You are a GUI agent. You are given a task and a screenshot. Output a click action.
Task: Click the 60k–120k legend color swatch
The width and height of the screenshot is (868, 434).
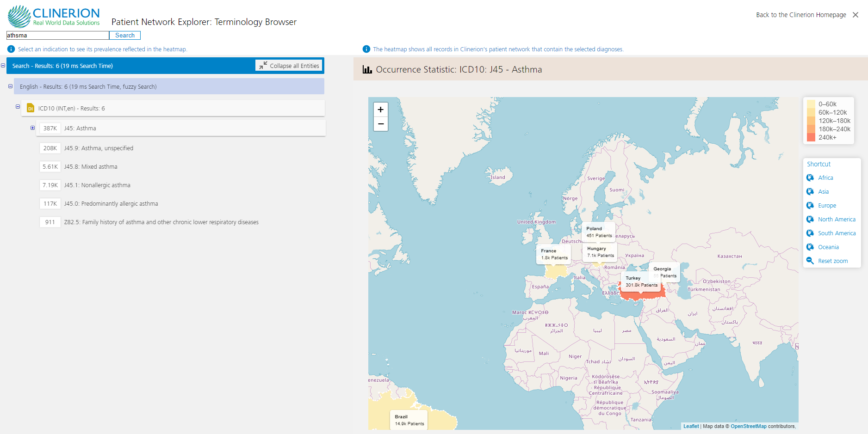(811, 112)
